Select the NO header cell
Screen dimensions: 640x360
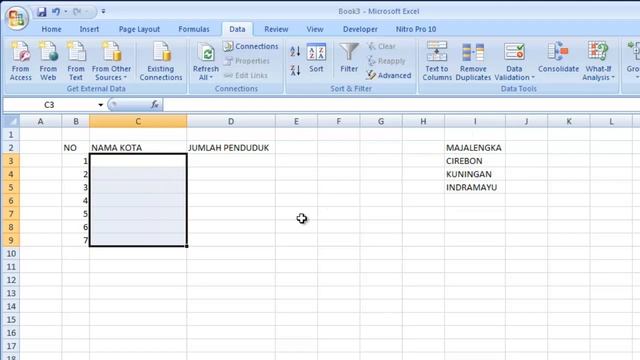coord(76,148)
